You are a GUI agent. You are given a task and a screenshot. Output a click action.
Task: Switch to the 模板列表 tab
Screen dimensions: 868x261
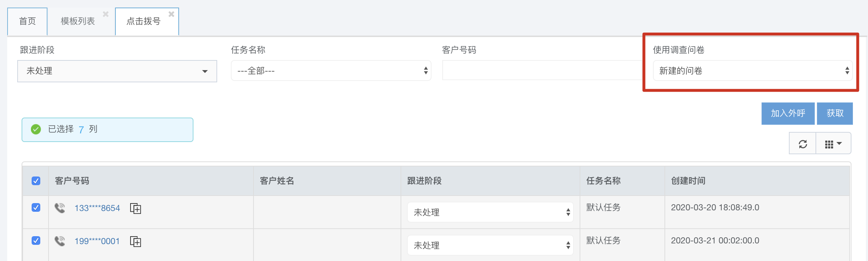point(78,22)
